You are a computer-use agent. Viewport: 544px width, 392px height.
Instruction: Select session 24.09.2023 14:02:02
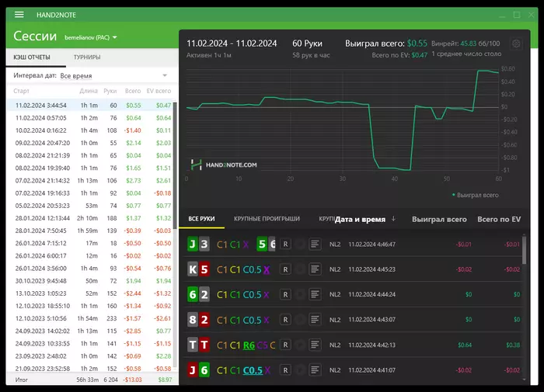tap(89, 331)
